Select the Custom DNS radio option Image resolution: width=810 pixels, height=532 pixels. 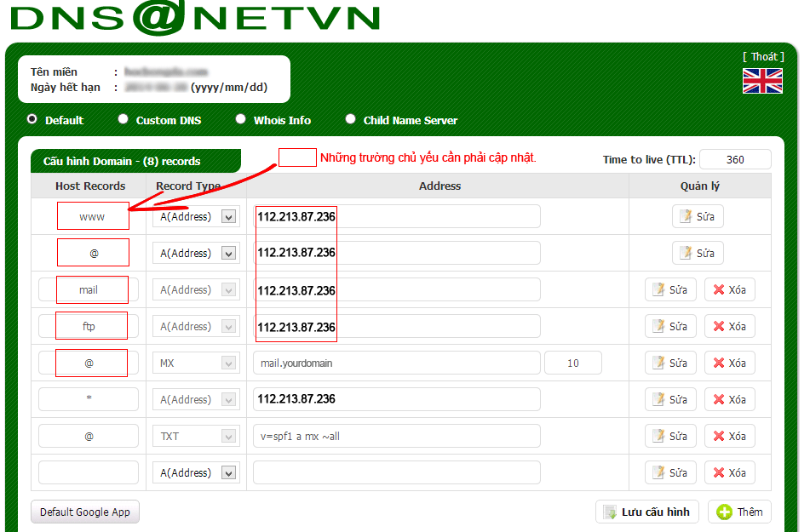pyautogui.click(x=123, y=119)
